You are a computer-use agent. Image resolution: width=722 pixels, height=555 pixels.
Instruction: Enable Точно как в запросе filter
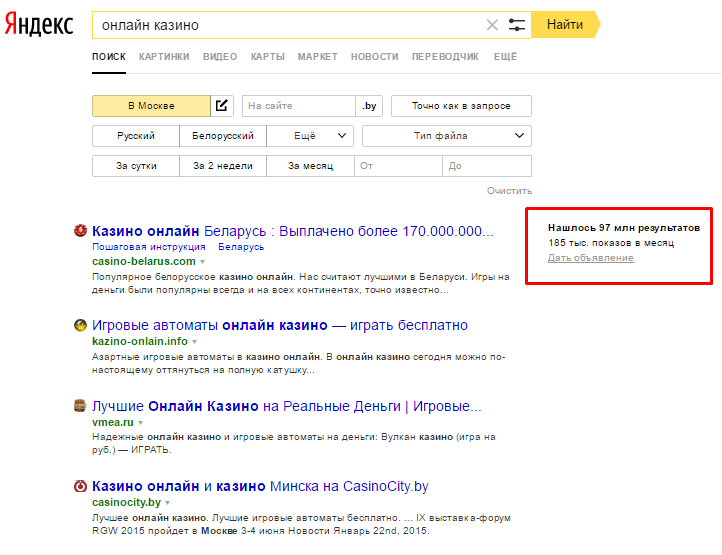tap(461, 105)
